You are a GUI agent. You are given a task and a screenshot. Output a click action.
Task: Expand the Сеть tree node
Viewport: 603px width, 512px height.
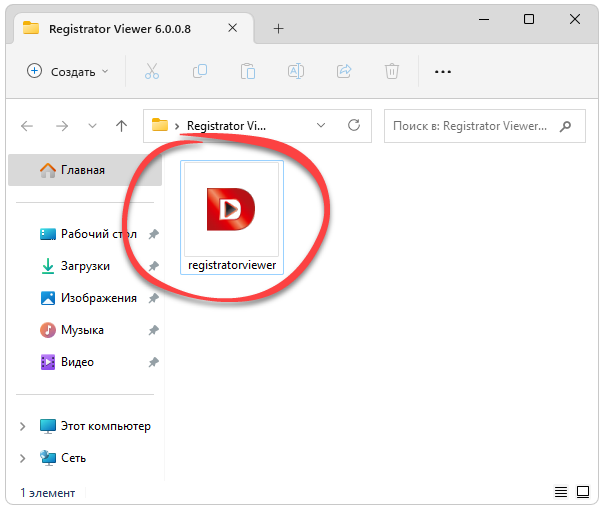(x=23, y=458)
